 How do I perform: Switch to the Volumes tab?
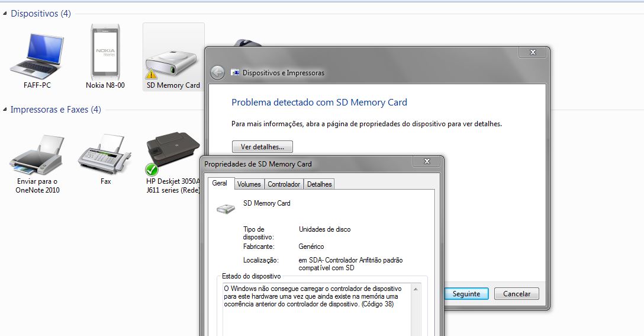[x=249, y=184]
